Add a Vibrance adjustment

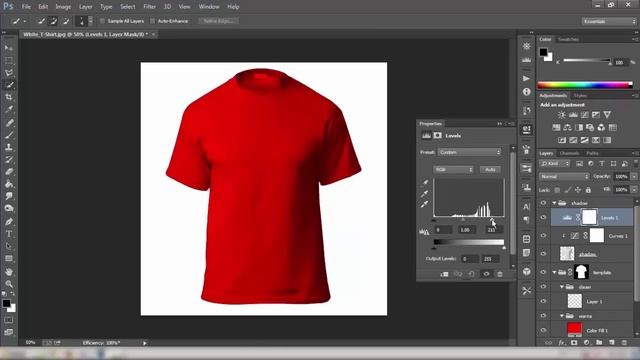(607, 115)
